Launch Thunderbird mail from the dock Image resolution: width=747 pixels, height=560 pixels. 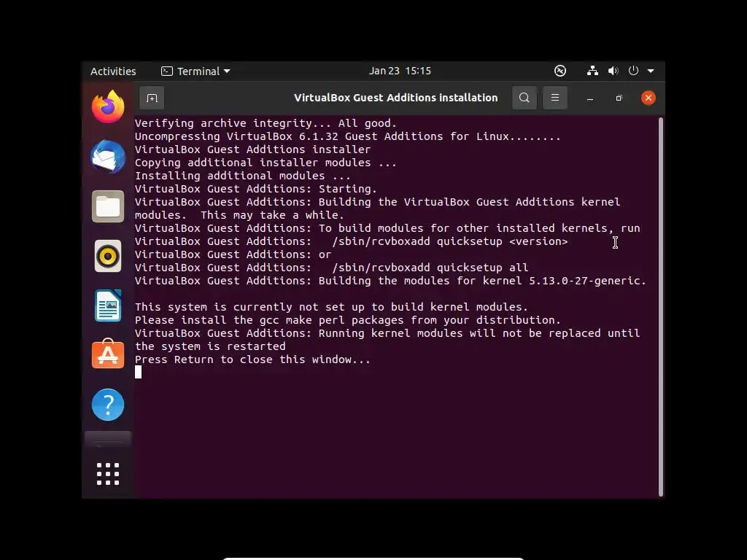click(x=108, y=157)
